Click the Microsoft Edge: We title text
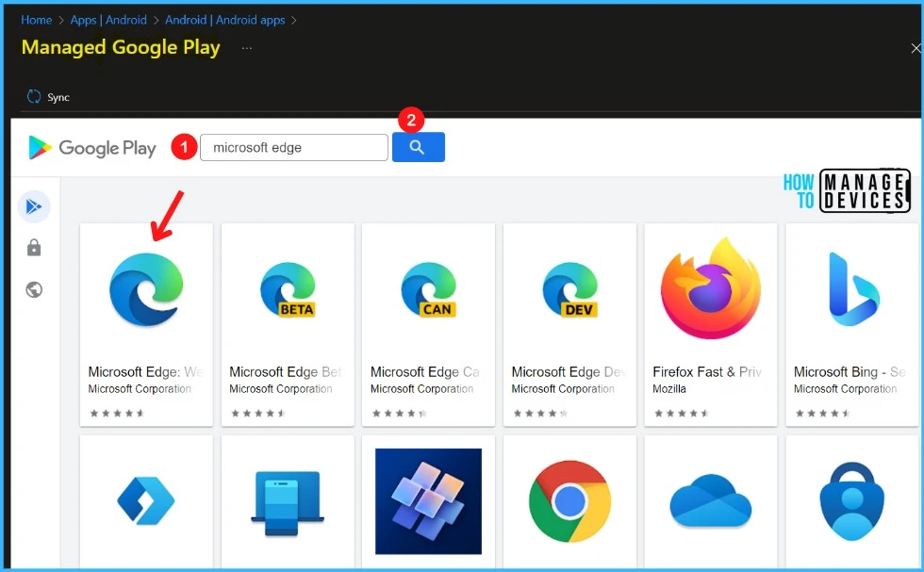924x572 pixels. (x=145, y=371)
